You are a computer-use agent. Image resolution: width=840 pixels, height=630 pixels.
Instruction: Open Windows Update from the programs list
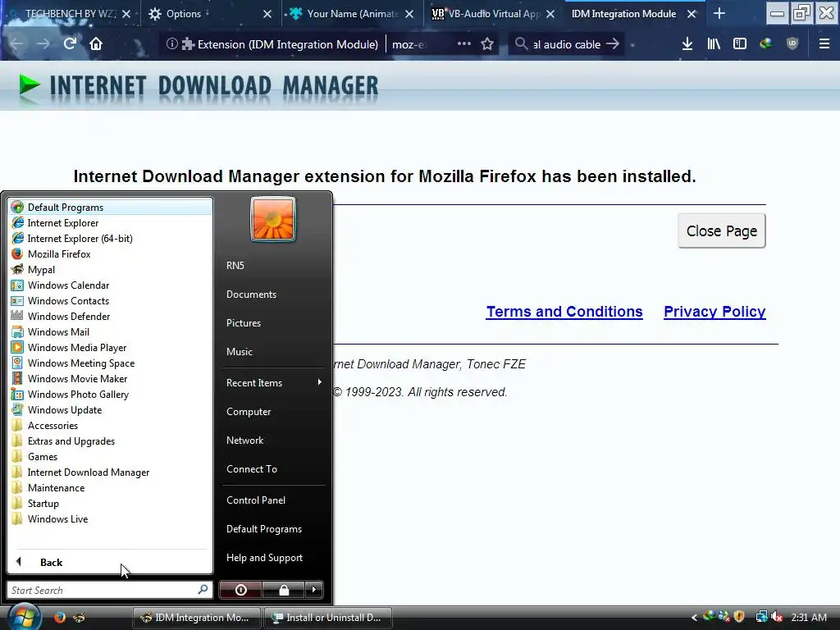[111, 410]
